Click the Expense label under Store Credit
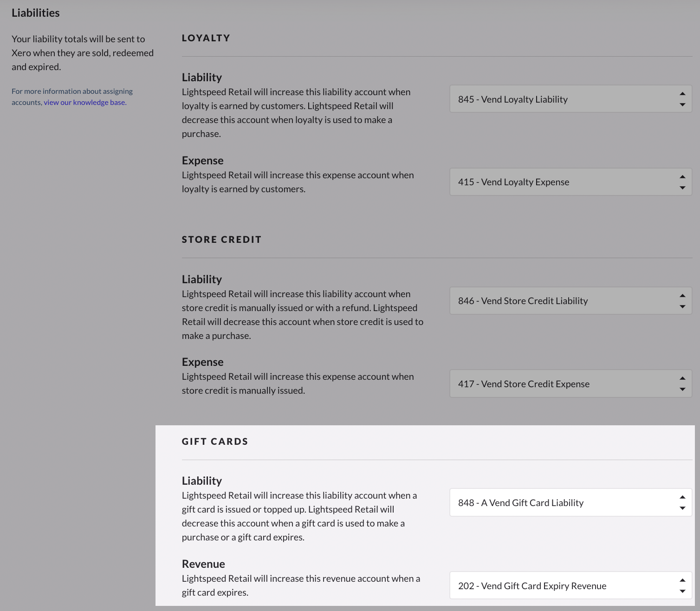This screenshot has width=700, height=611. pos(202,362)
